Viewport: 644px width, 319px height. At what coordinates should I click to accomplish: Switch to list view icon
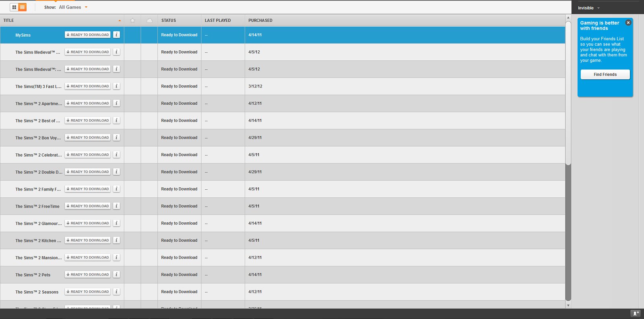(23, 7)
